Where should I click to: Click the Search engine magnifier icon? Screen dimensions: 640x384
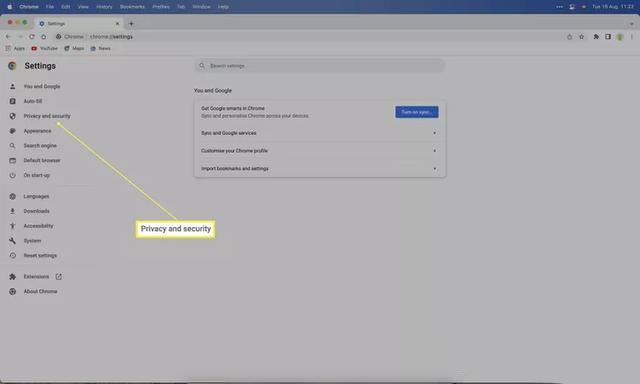pyautogui.click(x=13, y=146)
